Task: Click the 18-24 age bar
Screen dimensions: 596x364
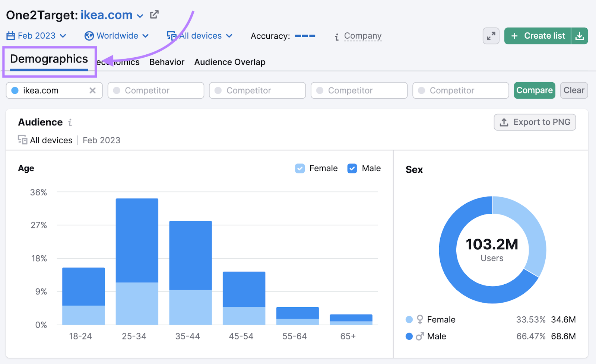Action: pyautogui.click(x=83, y=296)
